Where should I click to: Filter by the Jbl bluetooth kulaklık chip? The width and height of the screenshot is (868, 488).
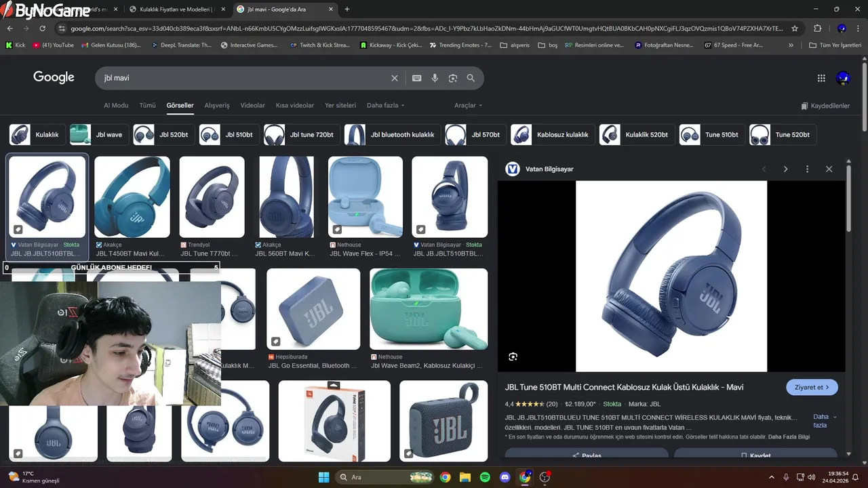point(392,135)
